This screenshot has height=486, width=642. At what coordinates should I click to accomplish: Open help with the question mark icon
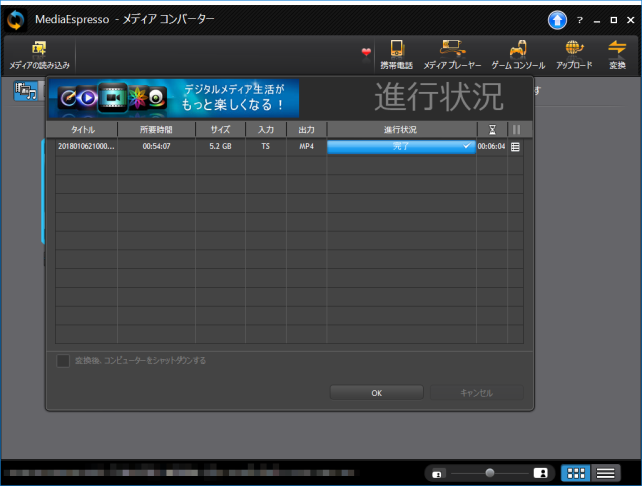(x=579, y=20)
